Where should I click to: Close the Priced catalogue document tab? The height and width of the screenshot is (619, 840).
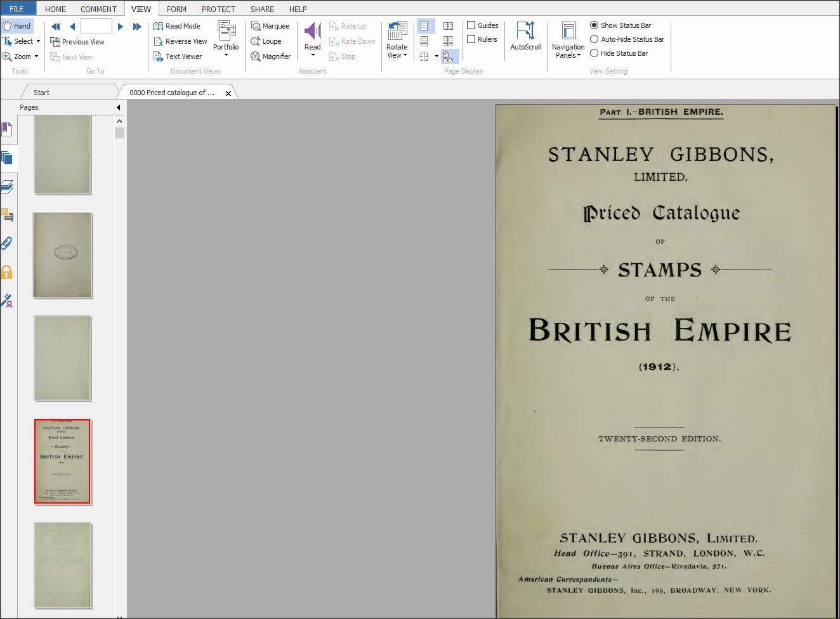click(228, 93)
